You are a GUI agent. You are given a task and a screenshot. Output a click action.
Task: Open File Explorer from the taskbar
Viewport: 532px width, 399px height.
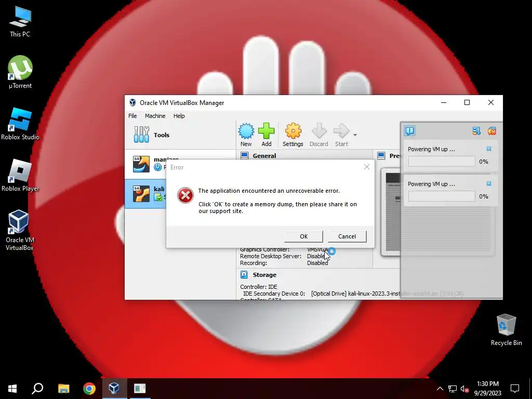pyautogui.click(x=63, y=389)
